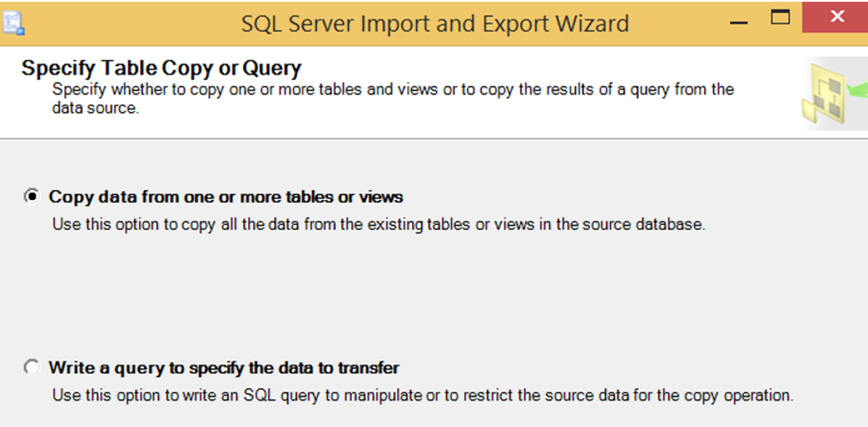Image resolution: width=868 pixels, height=427 pixels.
Task: Click the horizontal separator line below the header
Action: click(434, 138)
